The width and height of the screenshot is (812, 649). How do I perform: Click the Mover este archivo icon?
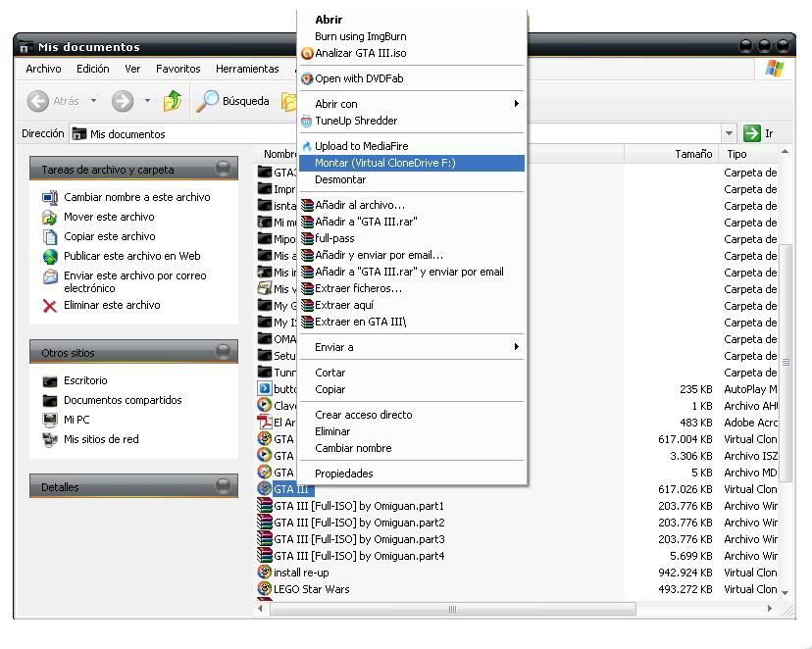click(x=50, y=218)
